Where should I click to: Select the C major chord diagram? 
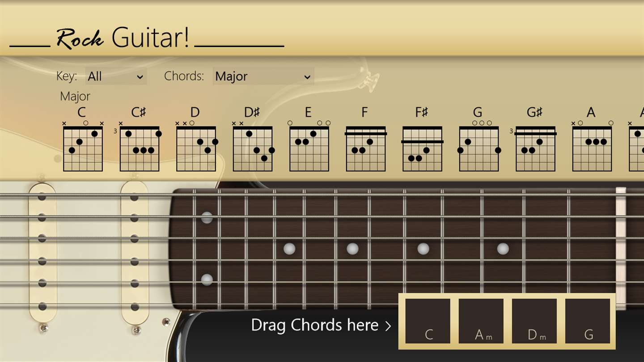pyautogui.click(x=83, y=146)
